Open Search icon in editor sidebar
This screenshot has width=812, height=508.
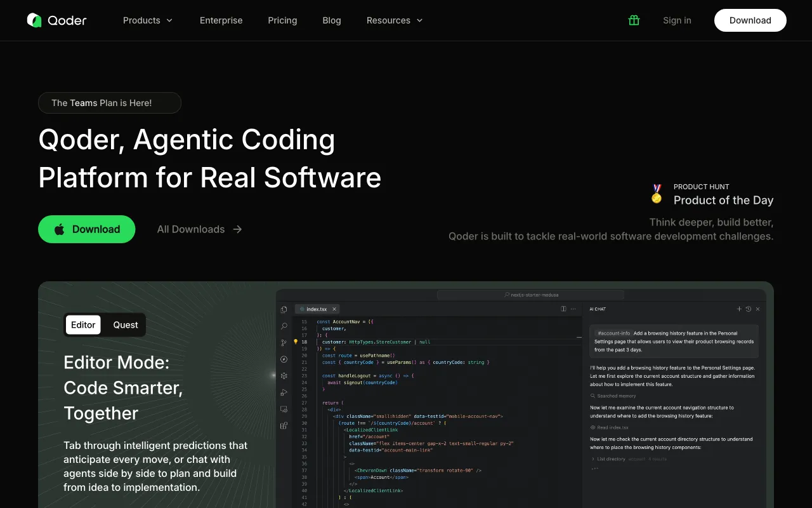tap(284, 326)
